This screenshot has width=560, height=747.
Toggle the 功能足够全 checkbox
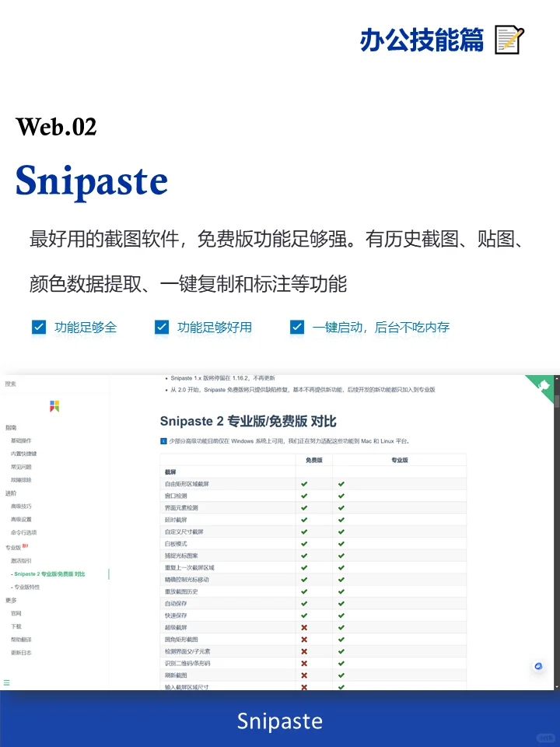point(39,328)
